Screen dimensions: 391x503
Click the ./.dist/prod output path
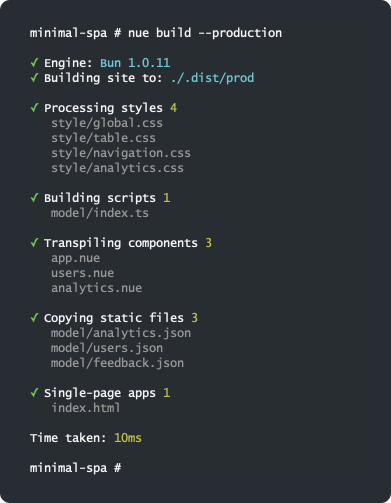tap(212, 78)
